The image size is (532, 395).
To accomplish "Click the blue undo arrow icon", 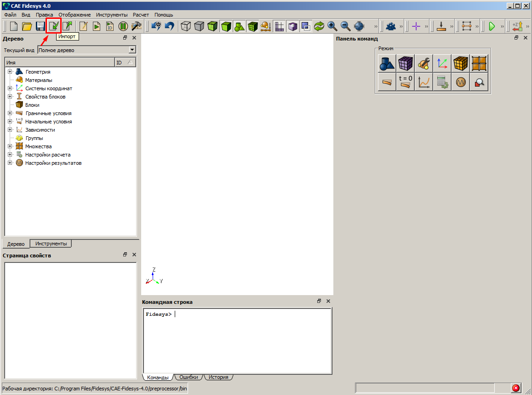I will 169,26.
